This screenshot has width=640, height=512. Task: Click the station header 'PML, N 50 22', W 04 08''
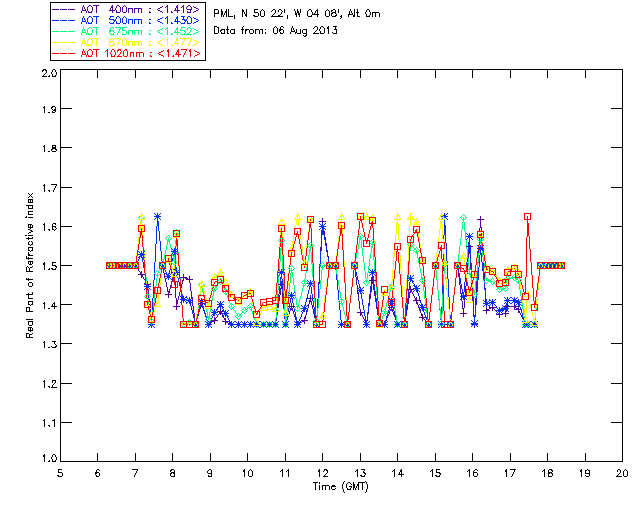tap(279, 13)
